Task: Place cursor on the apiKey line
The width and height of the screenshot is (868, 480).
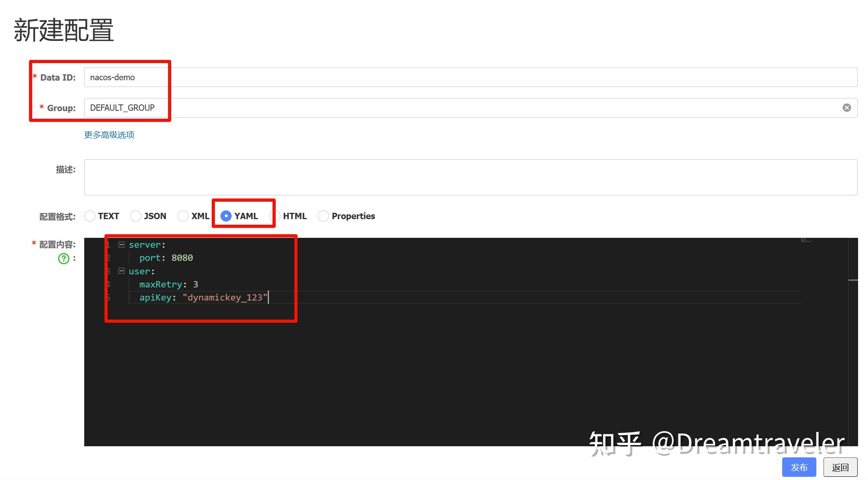Action: click(222, 297)
